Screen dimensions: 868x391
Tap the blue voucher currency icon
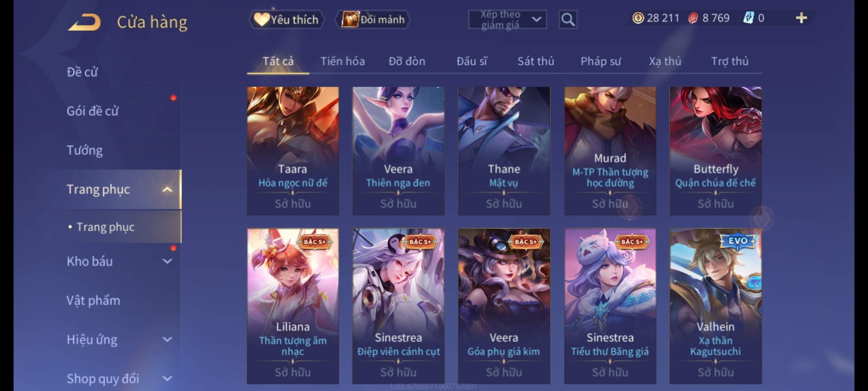tap(748, 18)
